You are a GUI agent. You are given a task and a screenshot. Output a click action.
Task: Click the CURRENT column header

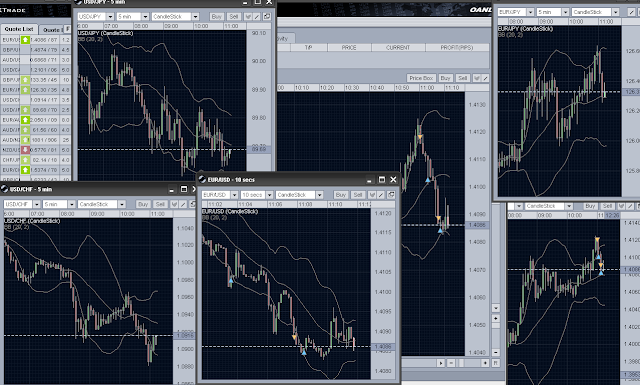point(398,48)
